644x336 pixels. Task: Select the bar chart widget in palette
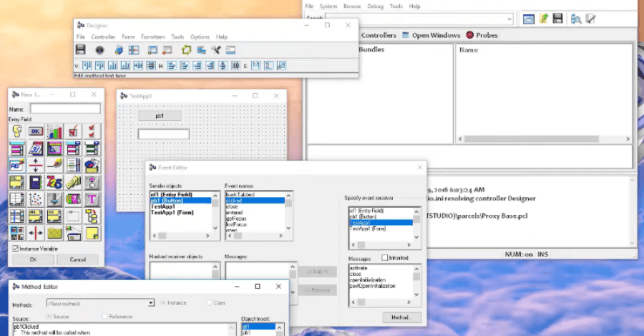pos(54,132)
